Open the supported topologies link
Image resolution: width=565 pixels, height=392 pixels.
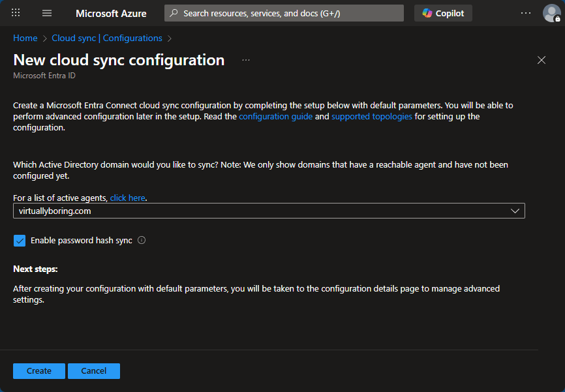tap(371, 116)
